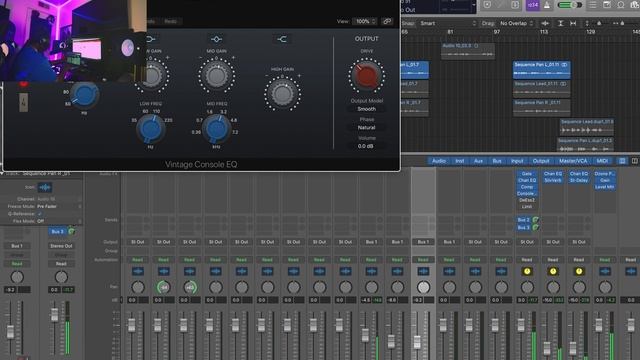Click the green send knob beside inspector Bus 3
This screenshot has width=640, height=360.
71,231
